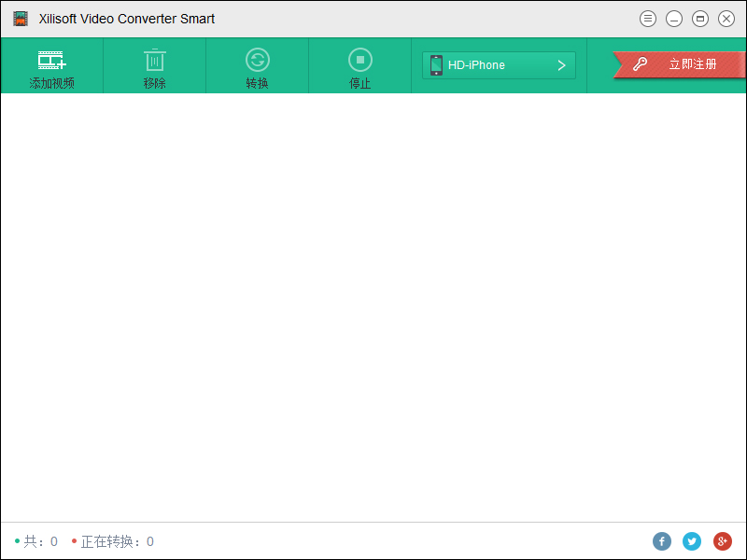Open the Facebook share icon
747x560 pixels.
[662, 541]
